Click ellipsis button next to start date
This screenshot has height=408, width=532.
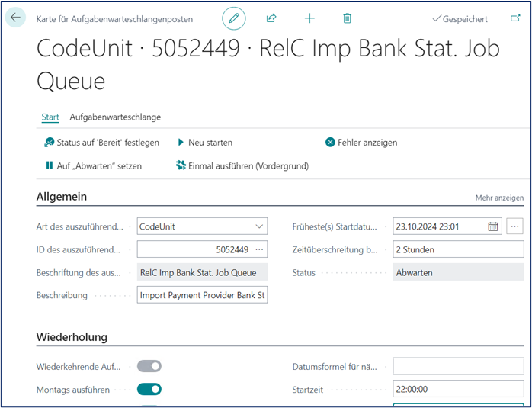tap(514, 226)
